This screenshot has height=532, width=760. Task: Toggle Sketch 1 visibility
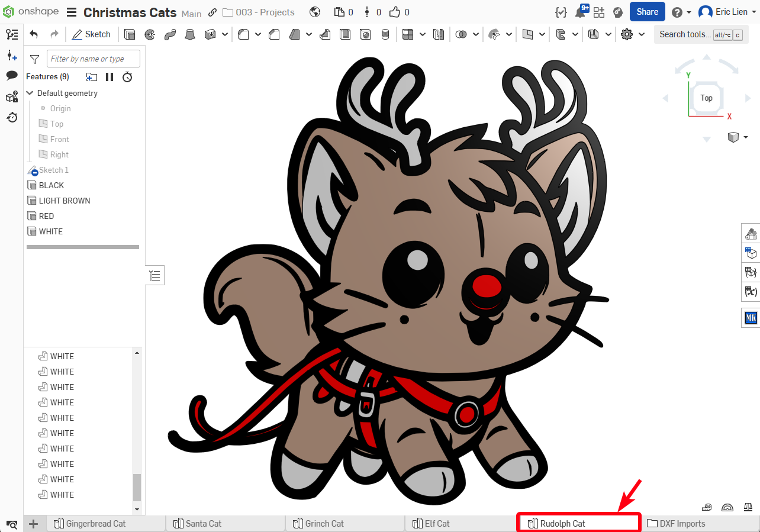coord(33,170)
